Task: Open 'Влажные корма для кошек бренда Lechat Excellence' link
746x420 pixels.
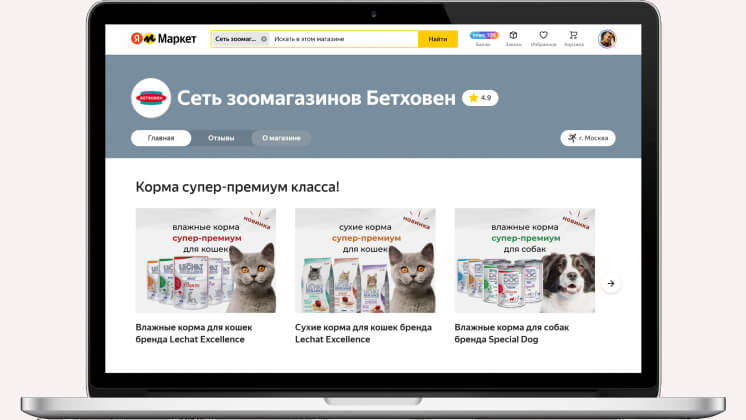Action: [194, 333]
